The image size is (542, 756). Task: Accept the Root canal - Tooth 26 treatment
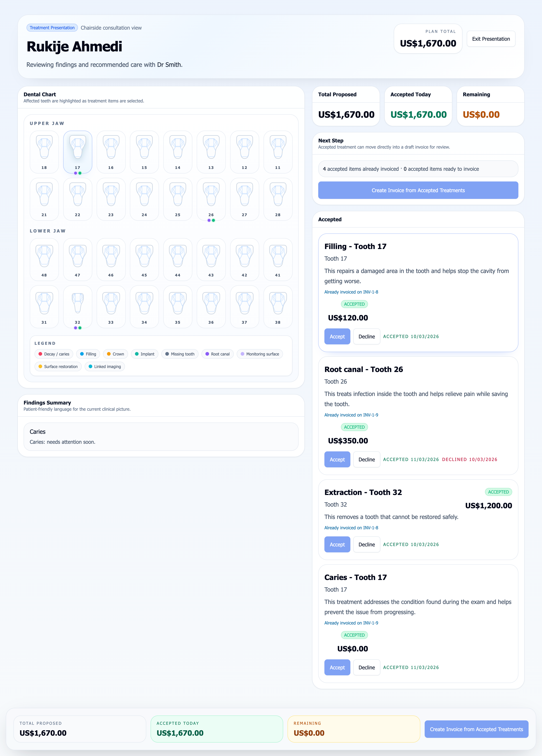coord(337,459)
